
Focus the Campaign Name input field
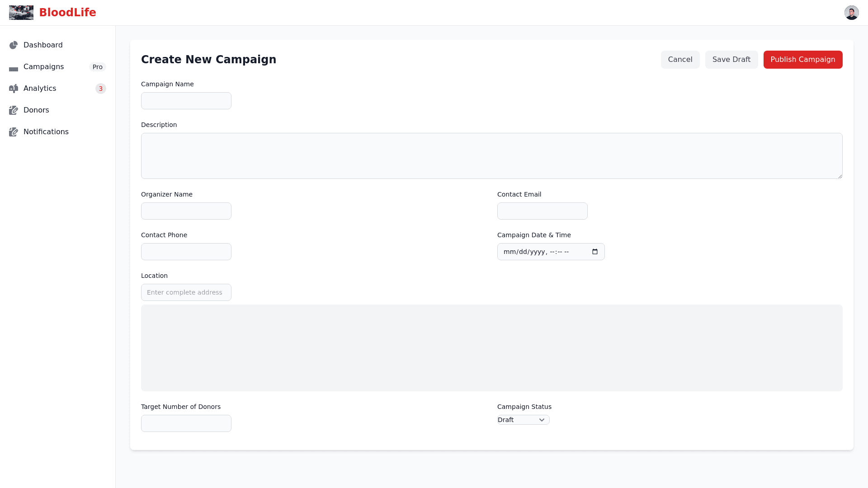point(186,101)
